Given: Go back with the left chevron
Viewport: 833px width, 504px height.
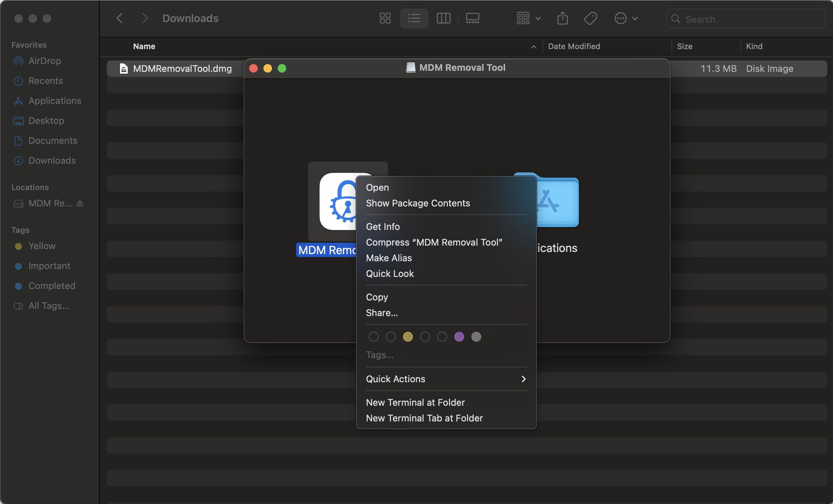Looking at the screenshot, I should (120, 18).
